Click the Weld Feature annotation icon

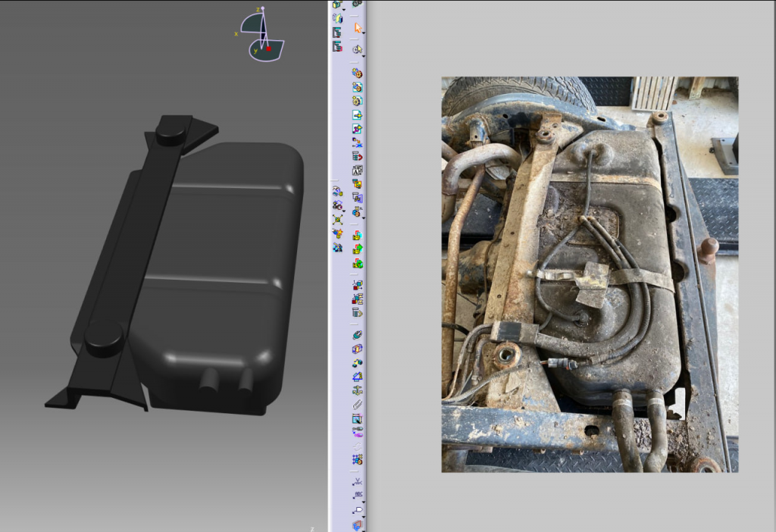click(x=358, y=480)
